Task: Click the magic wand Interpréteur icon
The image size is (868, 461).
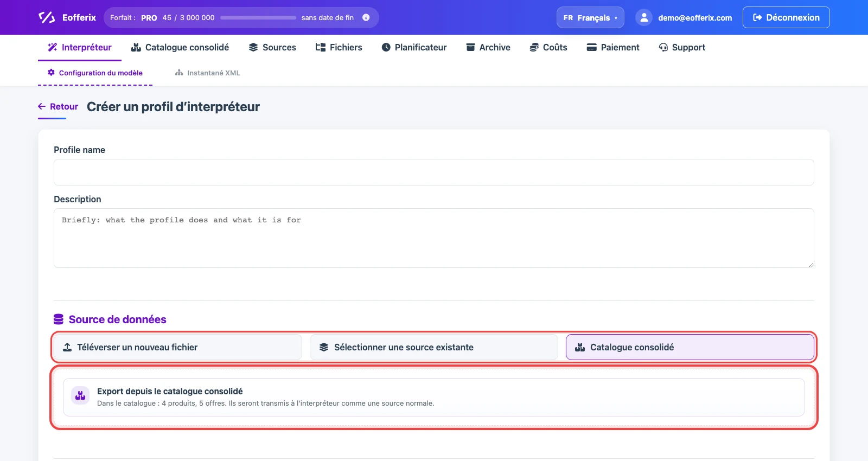Action: [53, 47]
